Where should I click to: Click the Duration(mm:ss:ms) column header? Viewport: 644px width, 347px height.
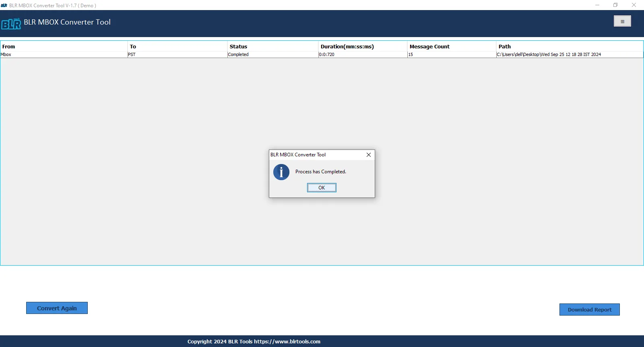363,46
